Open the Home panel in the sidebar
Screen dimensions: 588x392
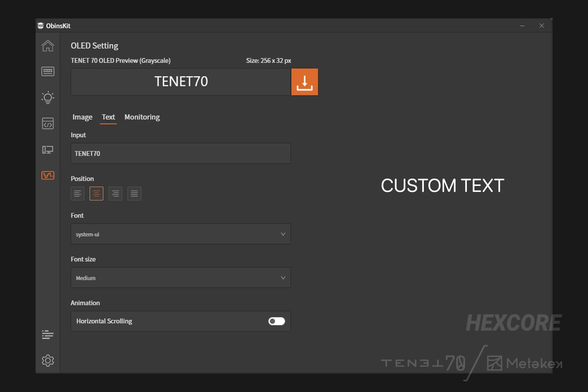48,46
